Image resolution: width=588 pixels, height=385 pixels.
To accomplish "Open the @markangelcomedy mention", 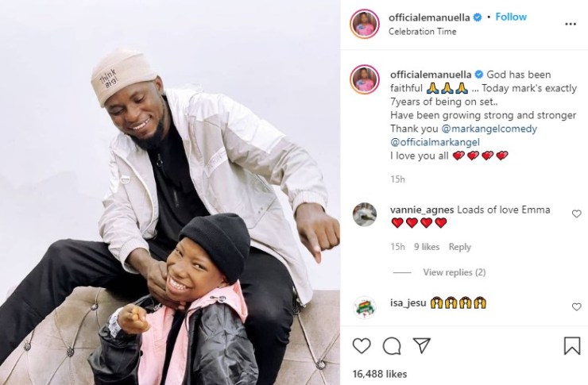I will [489, 129].
